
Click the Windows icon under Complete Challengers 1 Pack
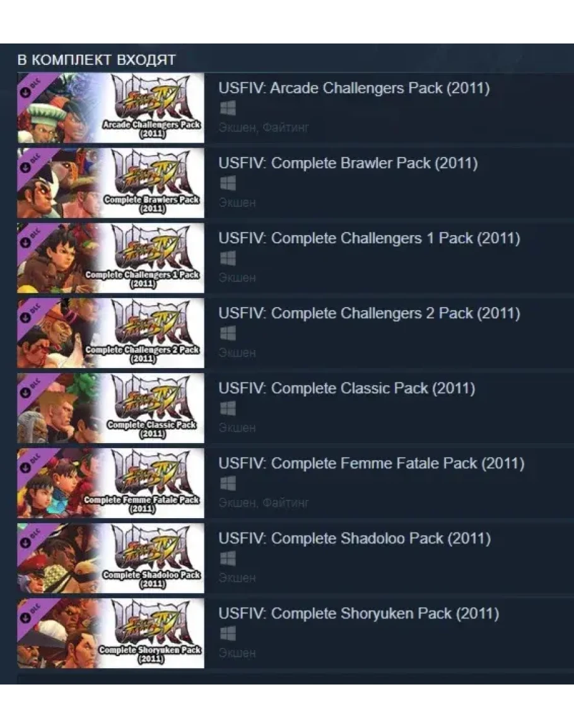tap(228, 258)
